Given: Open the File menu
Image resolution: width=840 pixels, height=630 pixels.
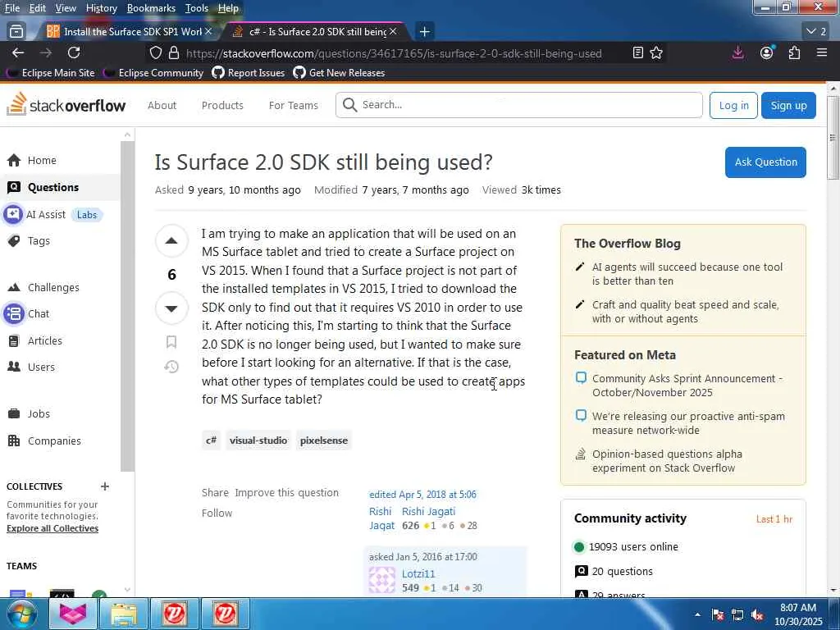Looking at the screenshot, I should (11, 8).
